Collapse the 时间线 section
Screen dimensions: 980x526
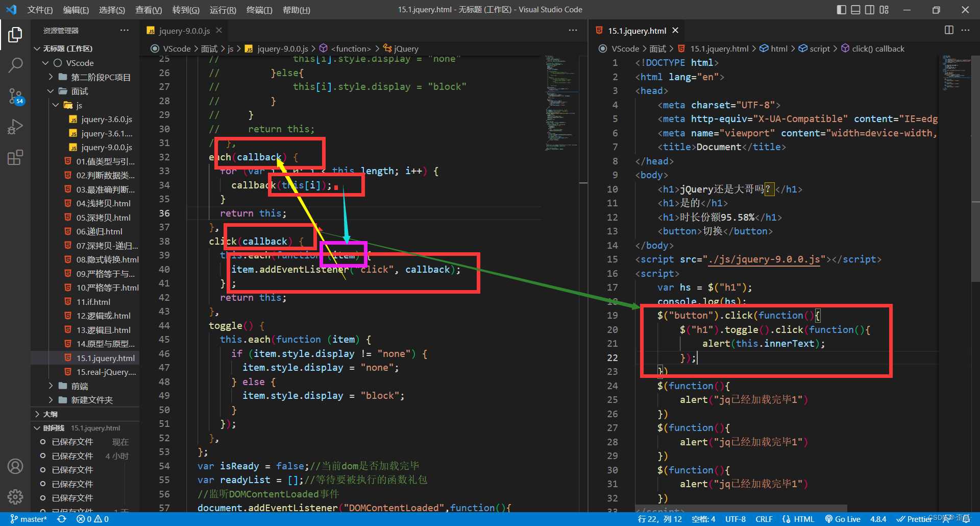click(55, 427)
